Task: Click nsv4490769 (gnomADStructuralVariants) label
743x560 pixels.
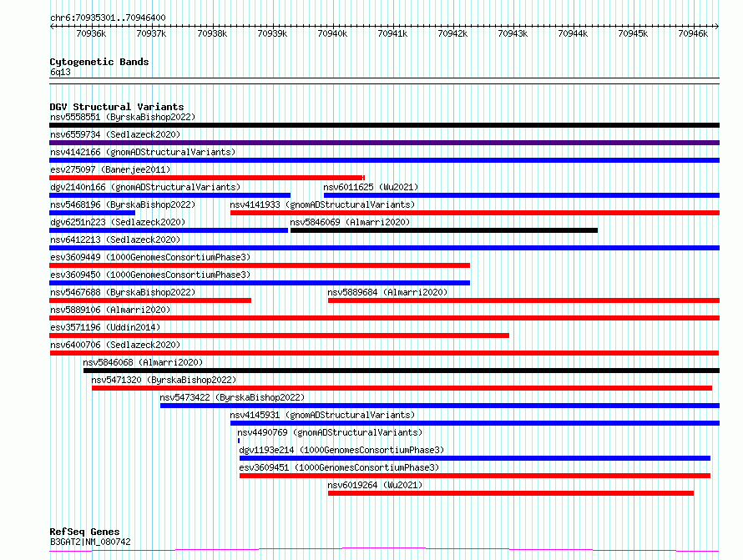Action: pos(330,432)
